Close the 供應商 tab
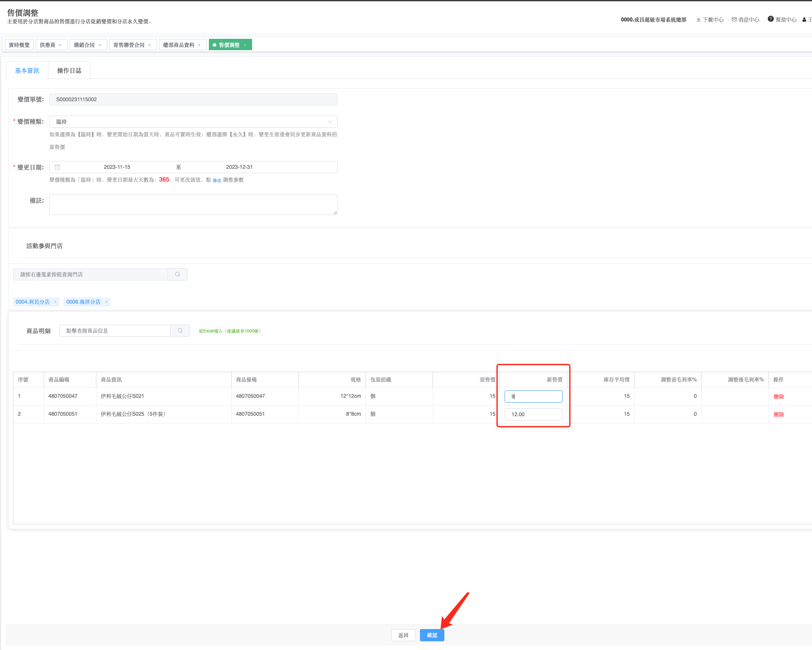Screen dimensions: 812x650 click(60, 45)
